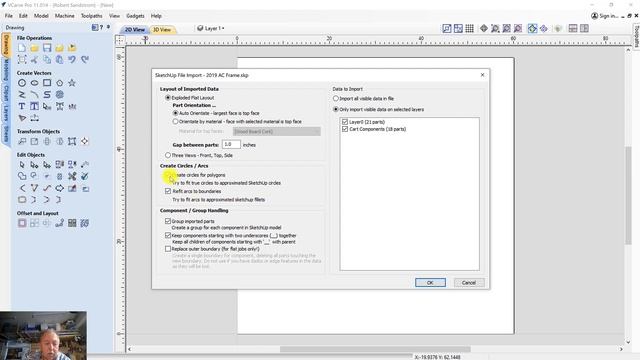Image resolution: width=640 pixels, height=360 pixels.
Task: Uncheck Cart Components (18 parts) layer
Action: pos(345,129)
